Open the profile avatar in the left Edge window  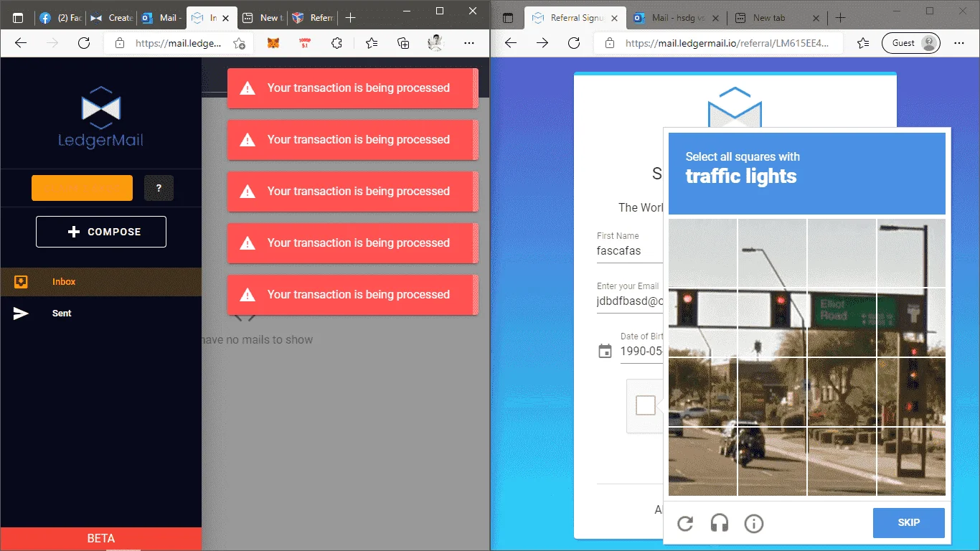click(435, 43)
